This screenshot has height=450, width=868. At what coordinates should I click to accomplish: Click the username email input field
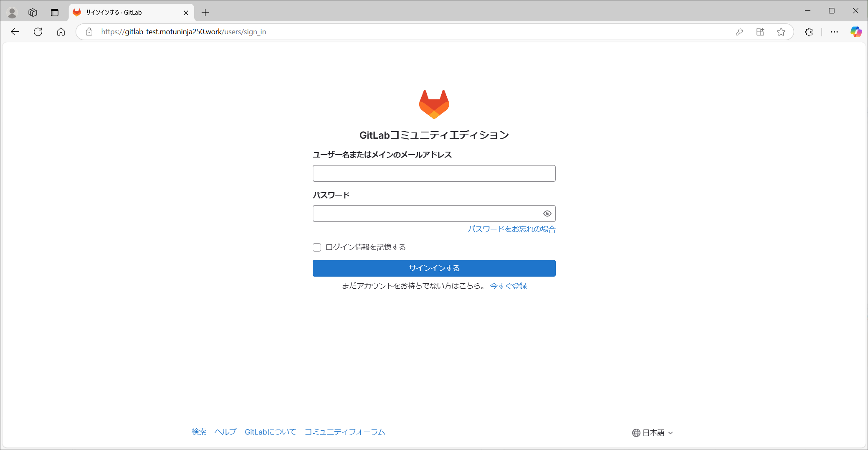[433, 173]
